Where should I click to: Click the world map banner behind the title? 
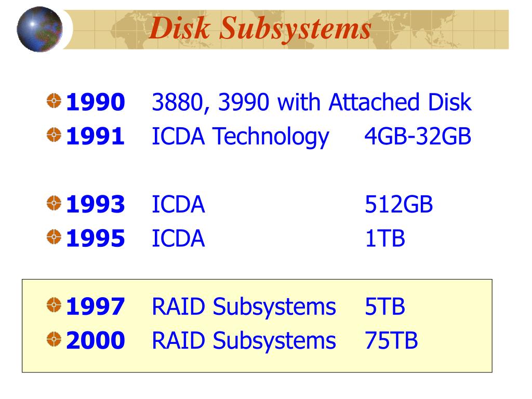coord(286,30)
